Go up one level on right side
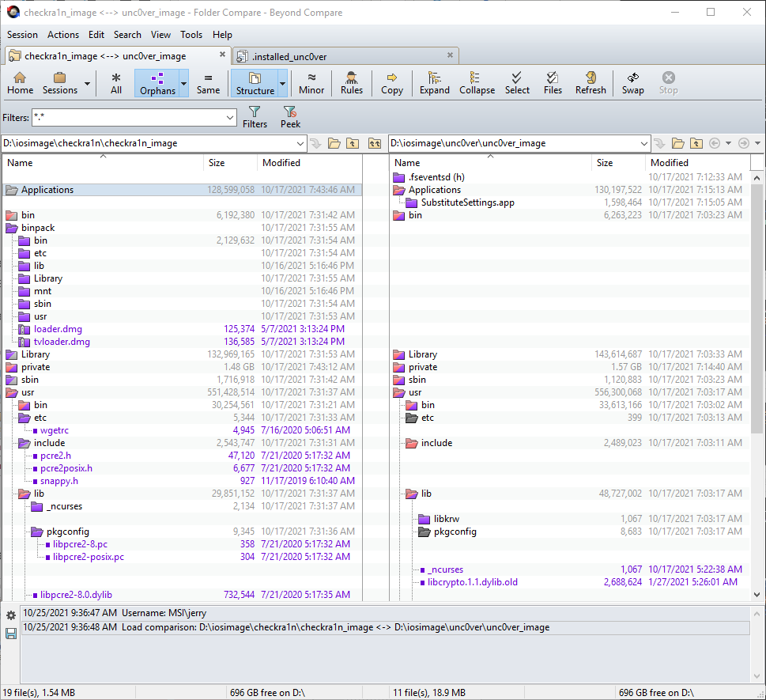 696,143
